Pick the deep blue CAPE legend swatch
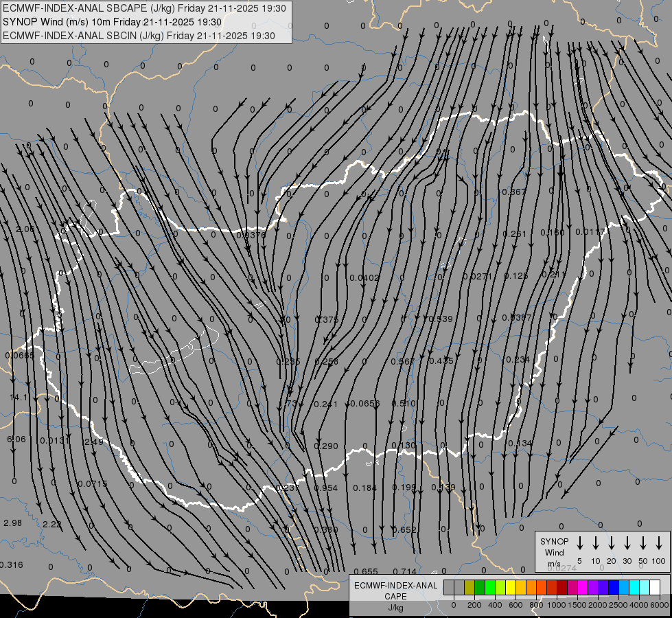Screen dimensions: 672x618 click(x=614, y=587)
